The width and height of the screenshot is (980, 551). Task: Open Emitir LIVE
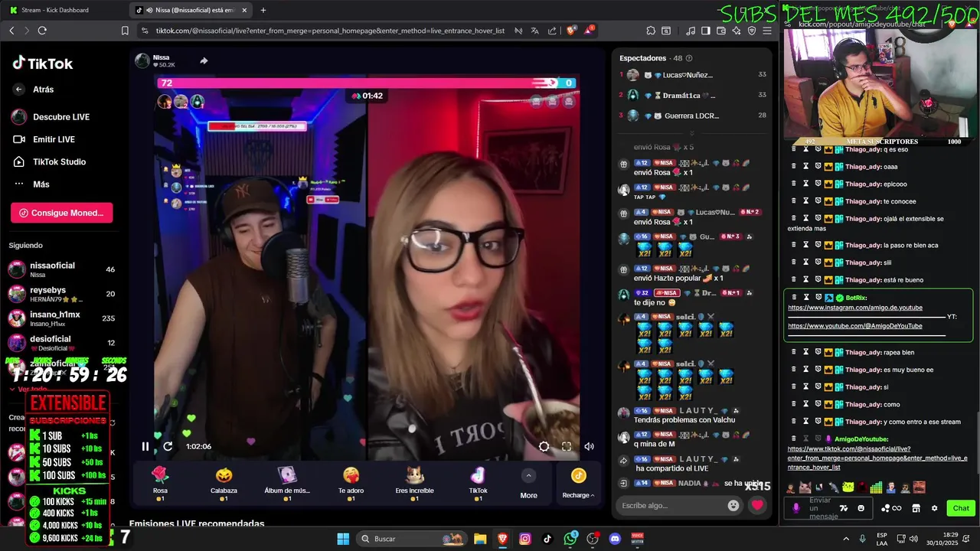[44, 139]
